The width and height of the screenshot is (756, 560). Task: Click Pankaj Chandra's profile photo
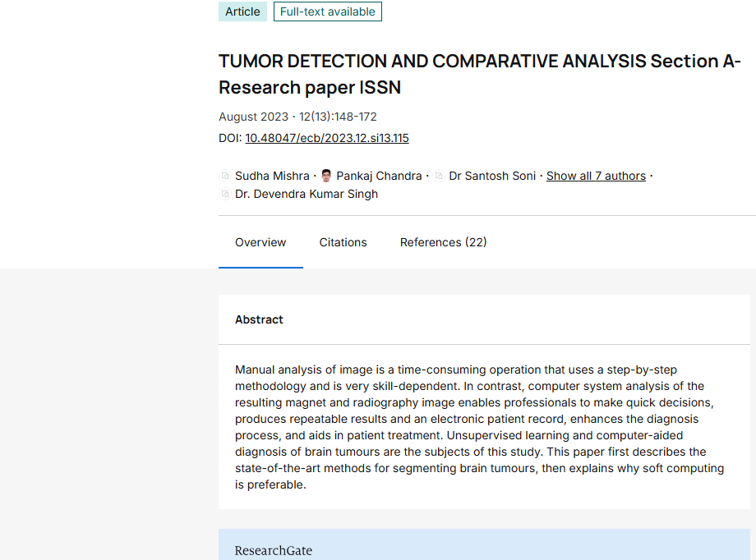click(326, 176)
